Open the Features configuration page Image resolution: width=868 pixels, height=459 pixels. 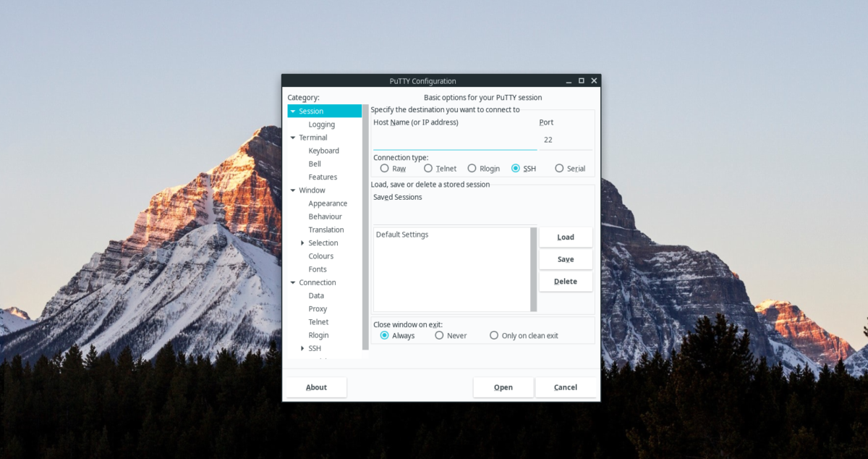323,177
